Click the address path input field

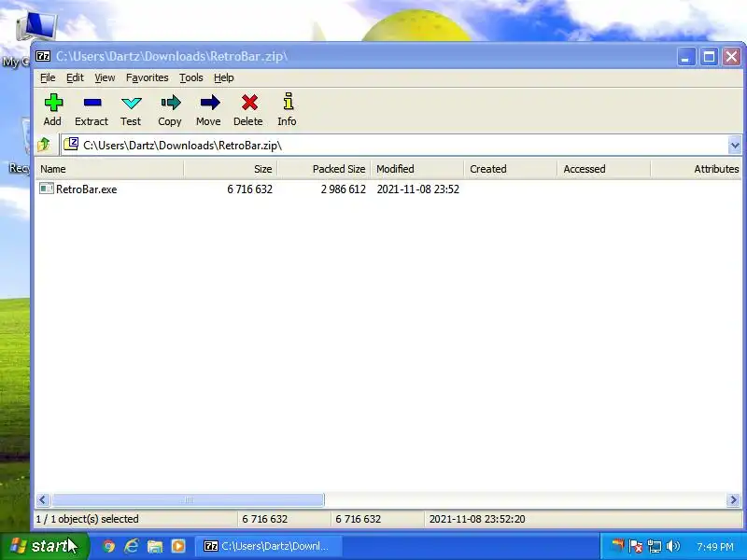tap(394, 145)
